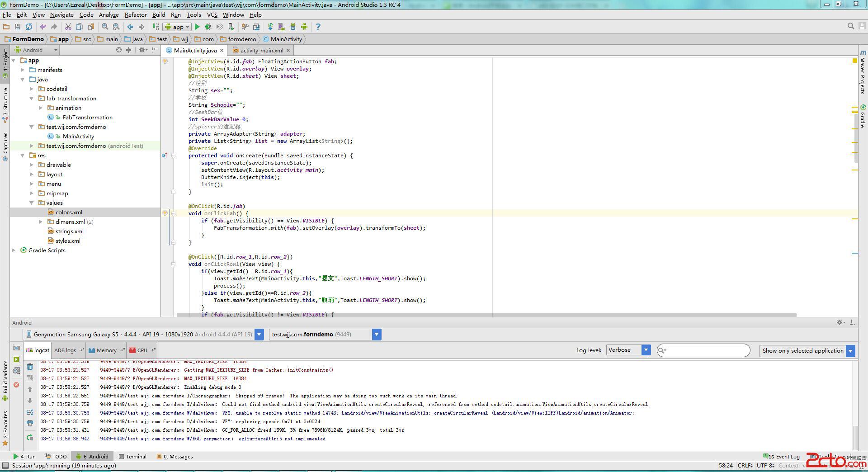
Task: Take a device screenshot using camera icon
Action: (16, 348)
